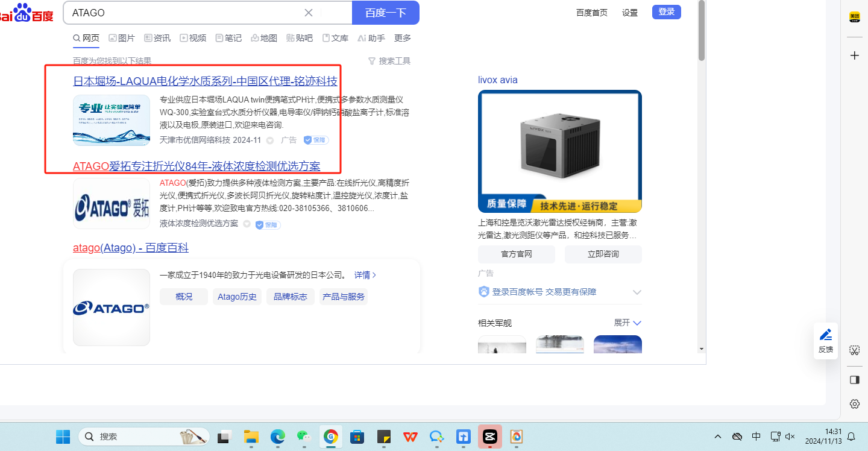Viewport: 868px width, 451px height.
Task: Click the Baidu logo
Action: 27,13
